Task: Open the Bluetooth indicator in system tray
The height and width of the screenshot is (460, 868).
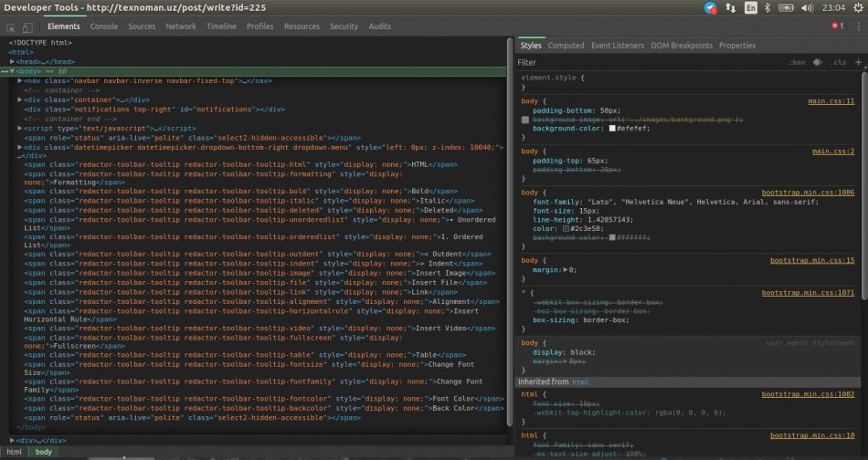Action: [x=767, y=7]
